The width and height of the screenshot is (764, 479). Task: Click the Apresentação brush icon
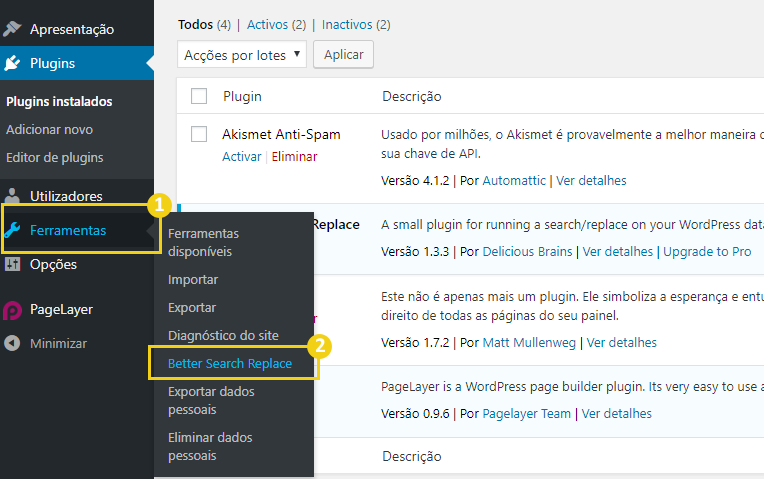coord(12,29)
